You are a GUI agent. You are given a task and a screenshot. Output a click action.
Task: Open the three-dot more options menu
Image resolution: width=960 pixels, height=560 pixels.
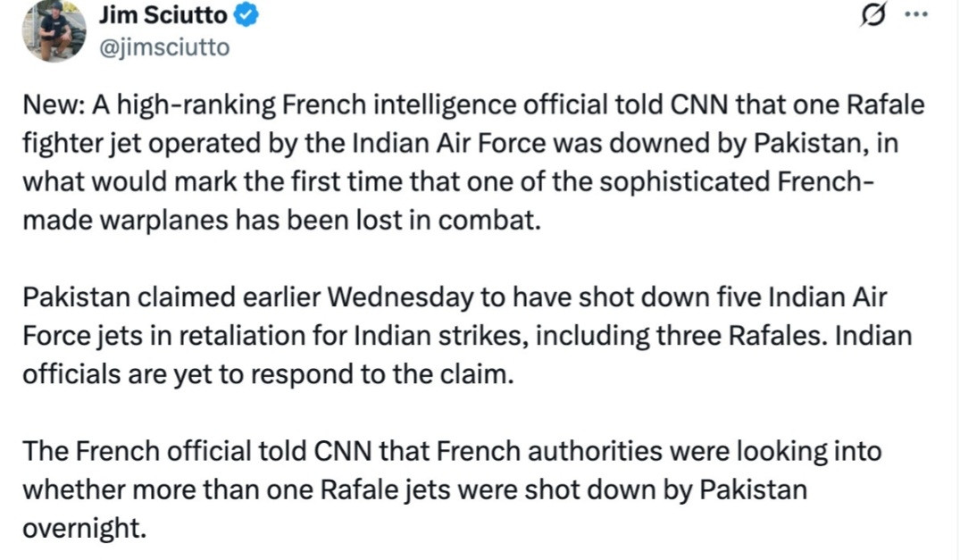tap(916, 14)
